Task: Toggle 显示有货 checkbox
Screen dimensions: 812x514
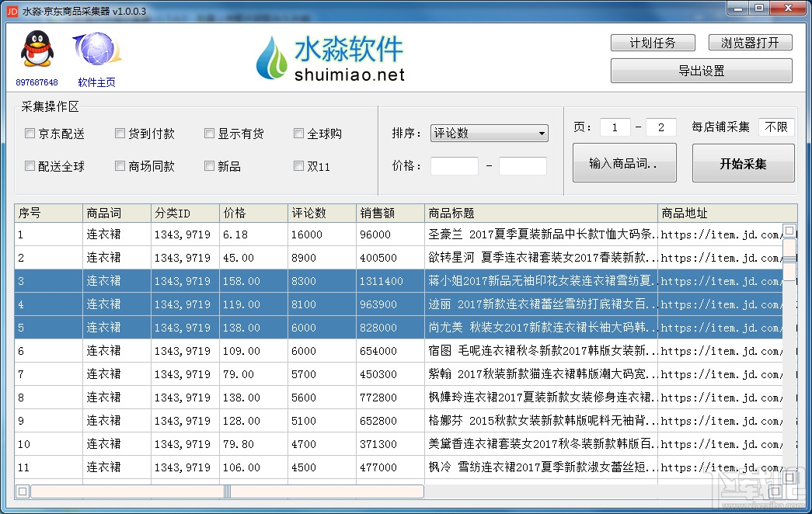Action: pos(209,134)
